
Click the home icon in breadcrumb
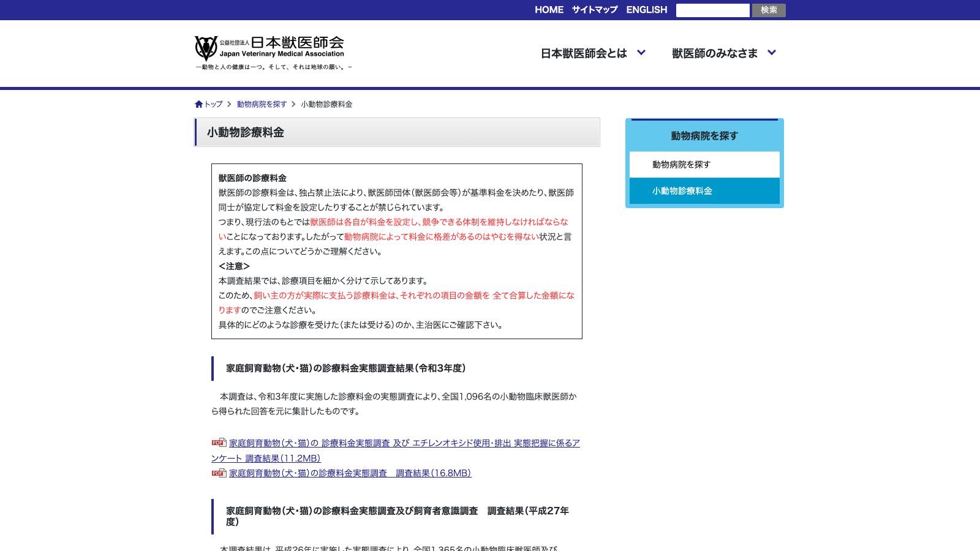[198, 104]
